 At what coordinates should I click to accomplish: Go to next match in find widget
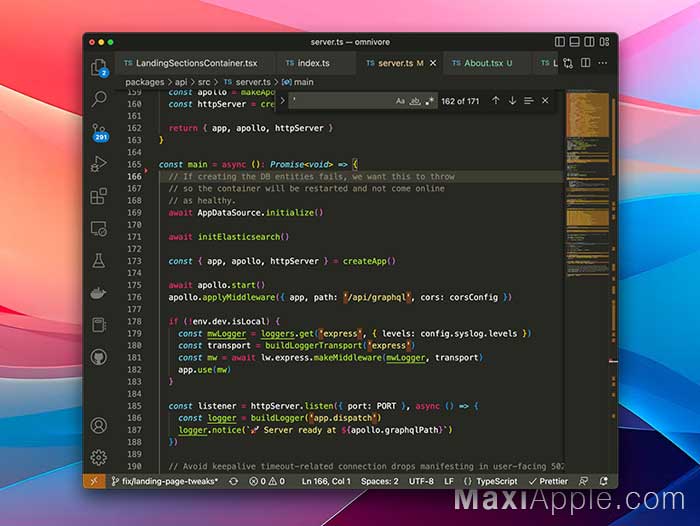click(512, 101)
